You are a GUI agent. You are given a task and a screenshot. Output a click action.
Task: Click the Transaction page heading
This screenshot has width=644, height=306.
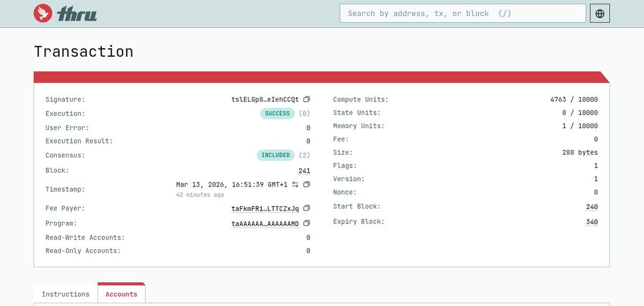coord(84,51)
